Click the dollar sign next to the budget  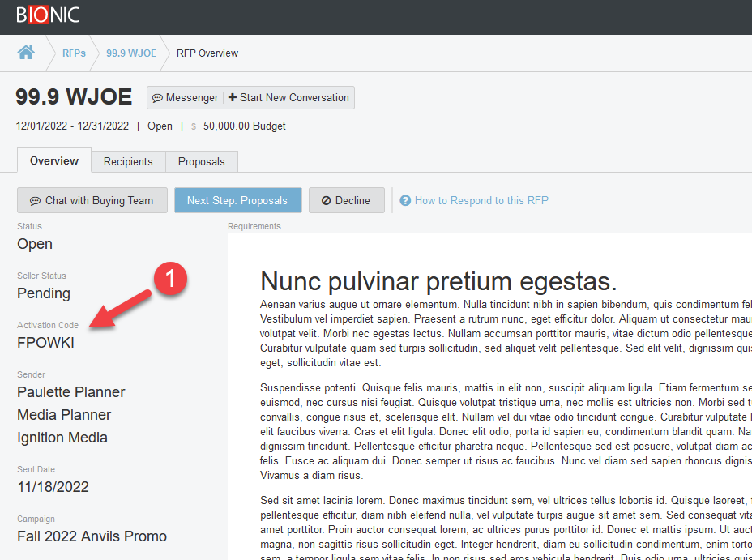pyautogui.click(x=194, y=126)
